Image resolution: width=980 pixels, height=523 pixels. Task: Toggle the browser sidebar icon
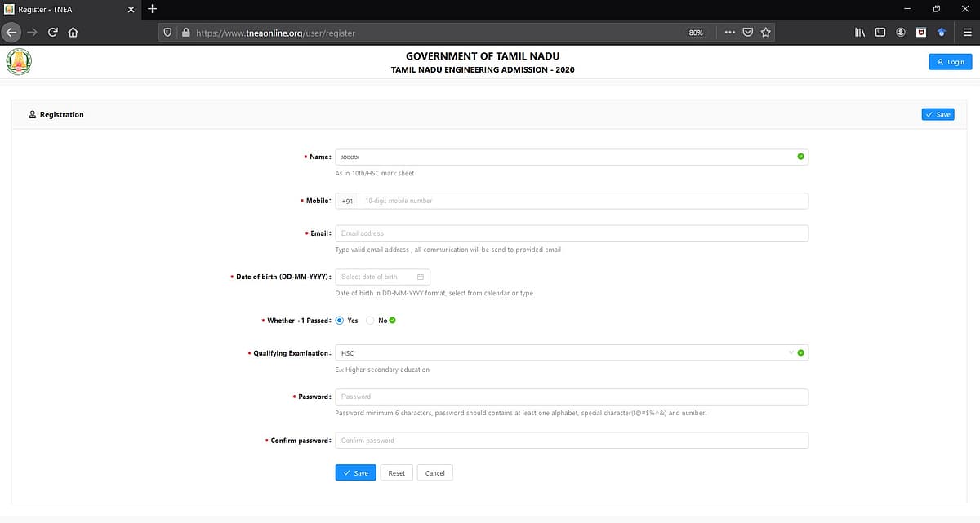coord(880,33)
